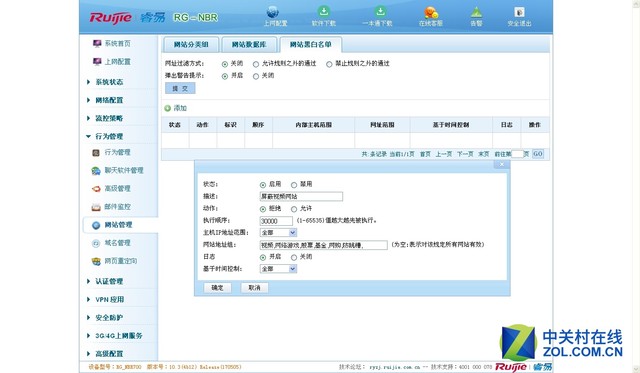Open the 主机IP地址范围 dropdown
Screen dimensions: 640x373
click(x=278, y=233)
